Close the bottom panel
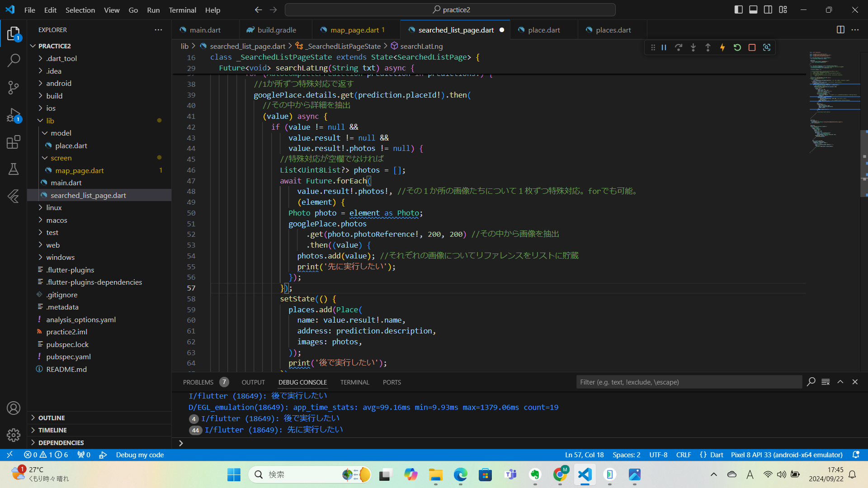 pyautogui.click(x=855, y=382)
